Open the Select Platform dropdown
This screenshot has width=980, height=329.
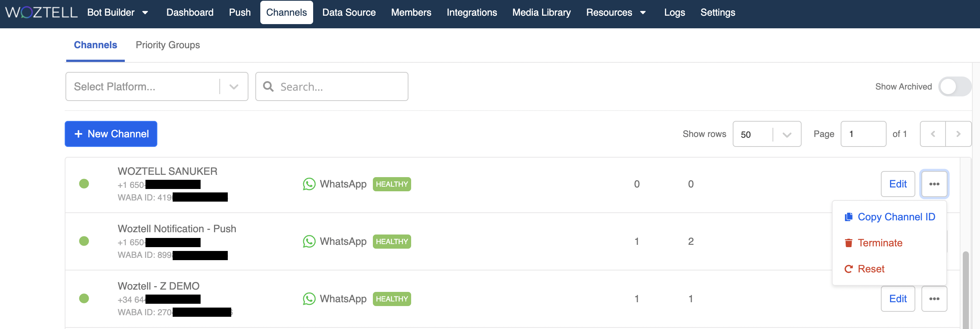(x=157, y=86)
